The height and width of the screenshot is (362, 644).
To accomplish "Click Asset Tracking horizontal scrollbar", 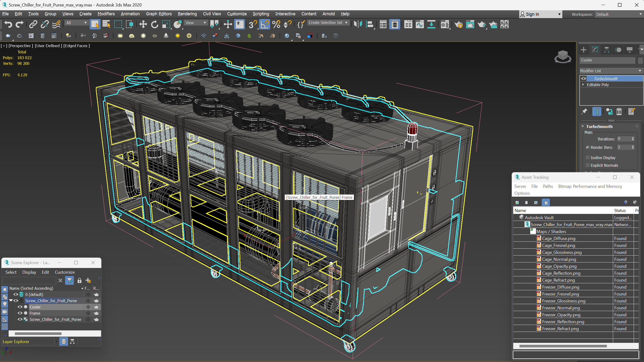I will (x=563, y=346).
